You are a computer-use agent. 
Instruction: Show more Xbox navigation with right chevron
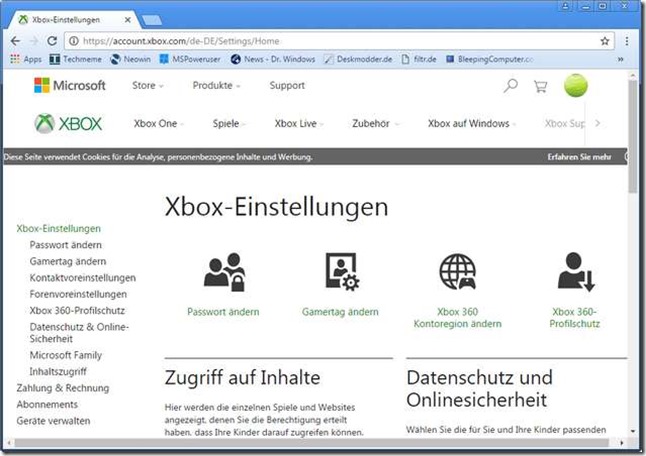[x=597, y=123]
